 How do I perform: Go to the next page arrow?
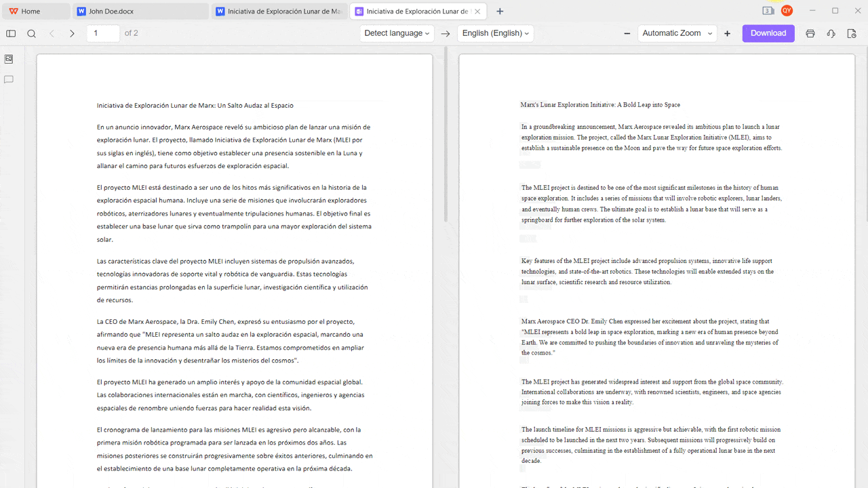tap(72, 33)
